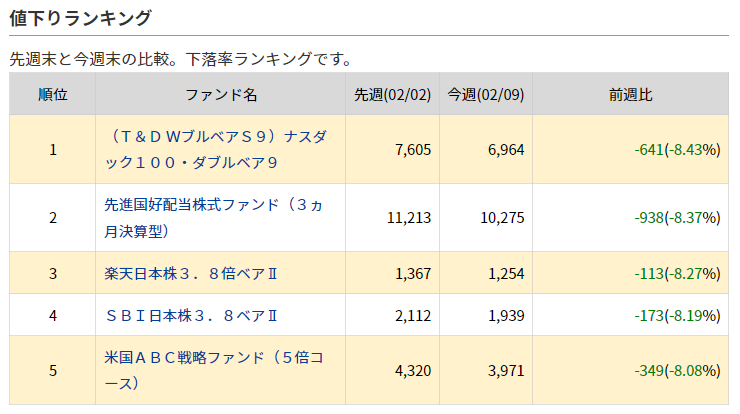Click the 10,275 this week price cell
Viewport: 740px width, 414px height.
point(486,218)
